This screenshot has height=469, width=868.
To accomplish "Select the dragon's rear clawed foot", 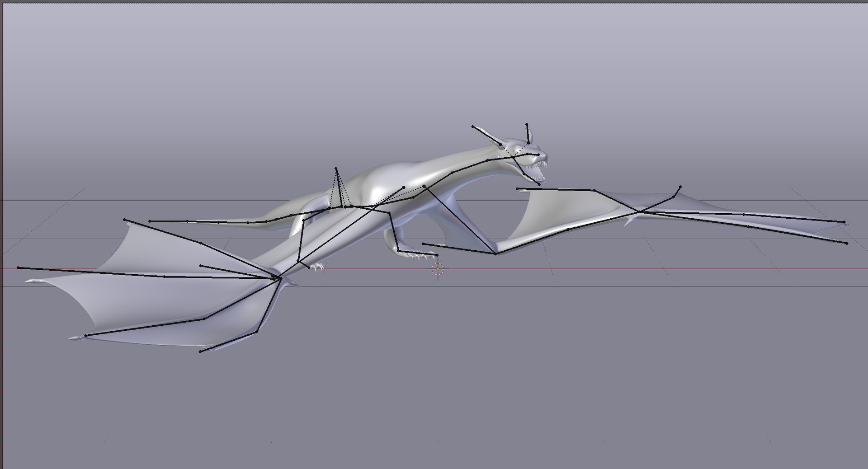I will click(316, 267).
